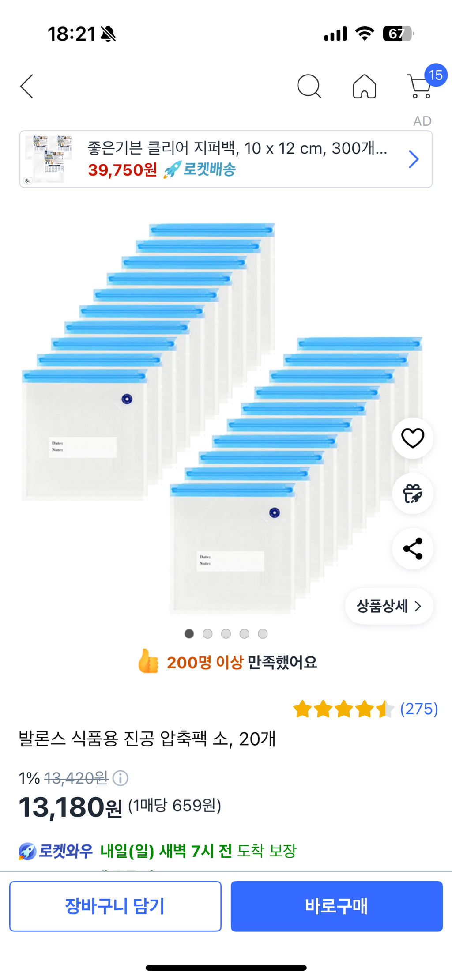Tap the star rating display
Viewport: 452px width, 980px height.
tap(343, 709)
